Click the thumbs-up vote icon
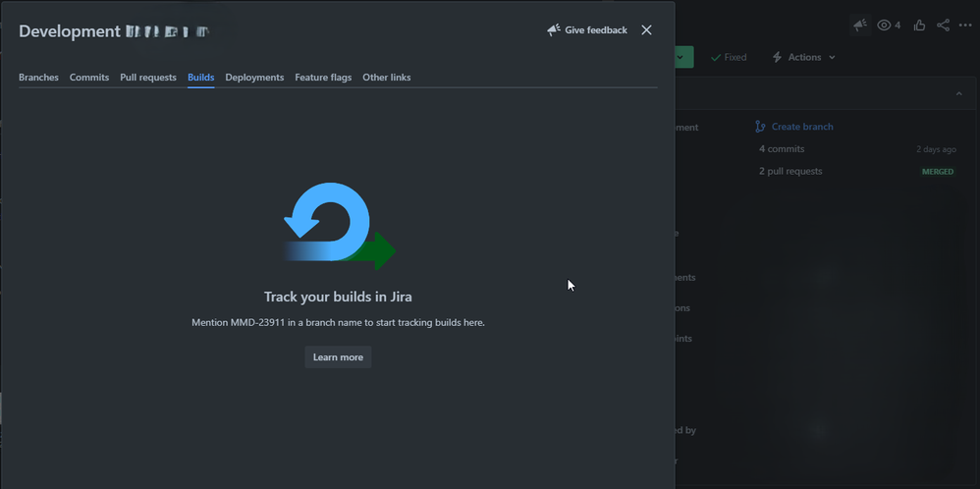This screenshot has width=980, height=489. coord(919,25)
